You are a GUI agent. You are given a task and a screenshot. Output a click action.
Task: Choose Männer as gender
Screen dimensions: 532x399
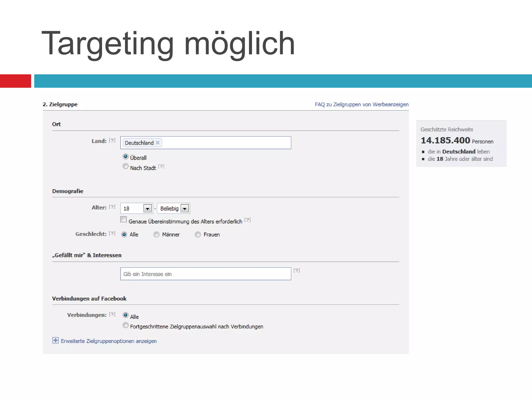coord(156,235)
